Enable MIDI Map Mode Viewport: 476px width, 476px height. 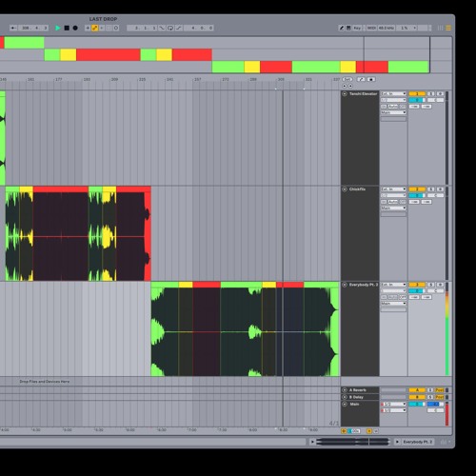click(x=371, y=28)
